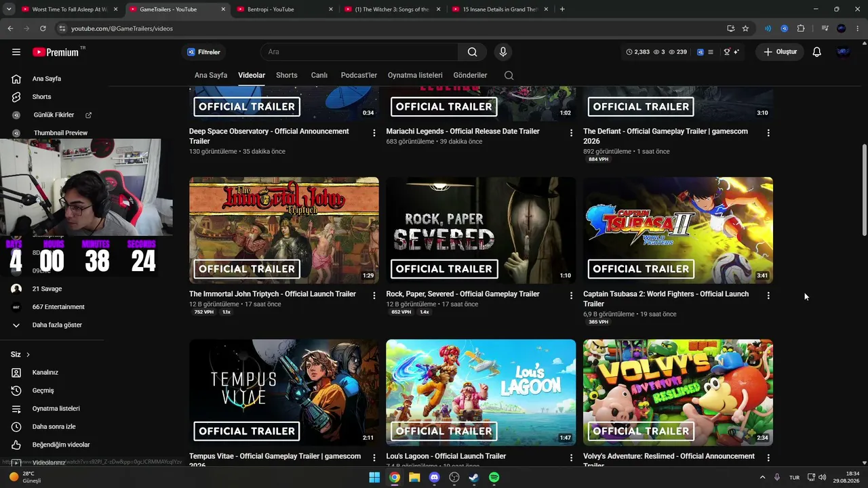The image size is (868, 488).
Task: Open options for Tempus Vitae video
Action: point(374,458)
